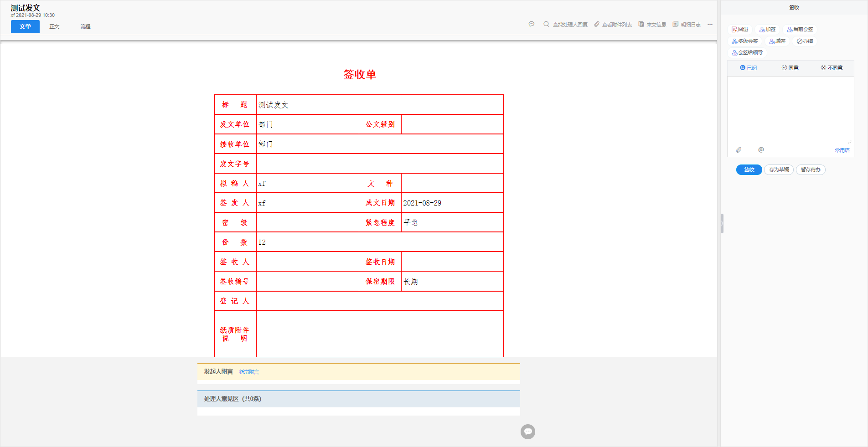Select the 办结 finish action
This screenshot has width=868, height=447.
pyautogui.click(x=805, y=41)
